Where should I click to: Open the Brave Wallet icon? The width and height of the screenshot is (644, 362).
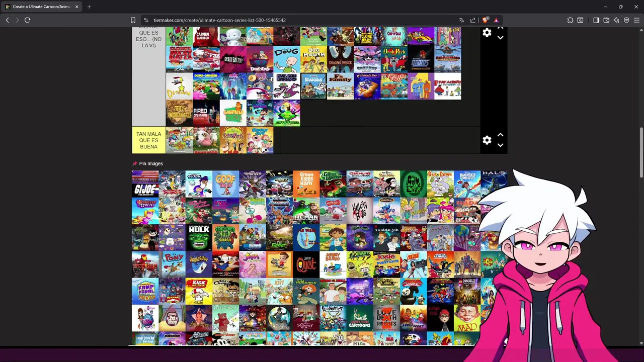606,20
